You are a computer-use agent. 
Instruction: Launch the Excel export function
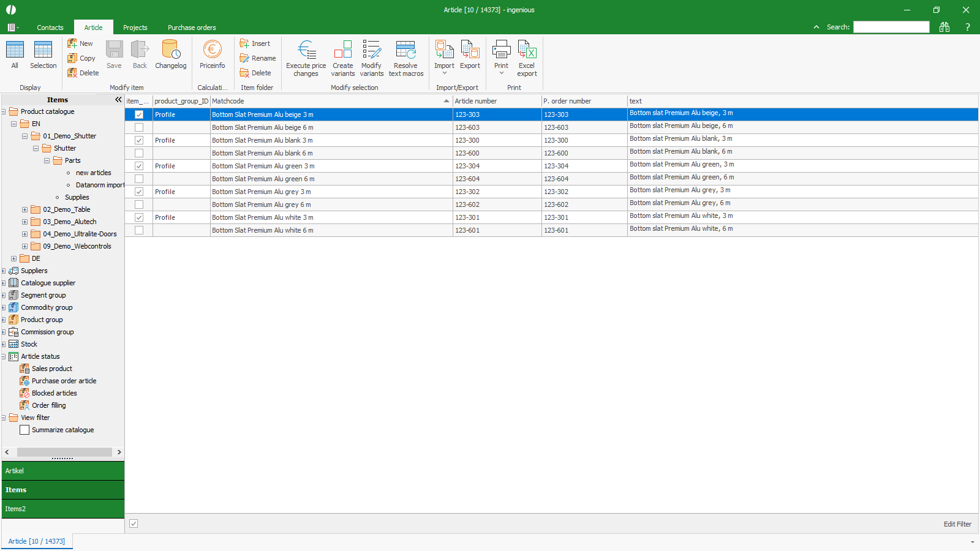click(527, 50)
